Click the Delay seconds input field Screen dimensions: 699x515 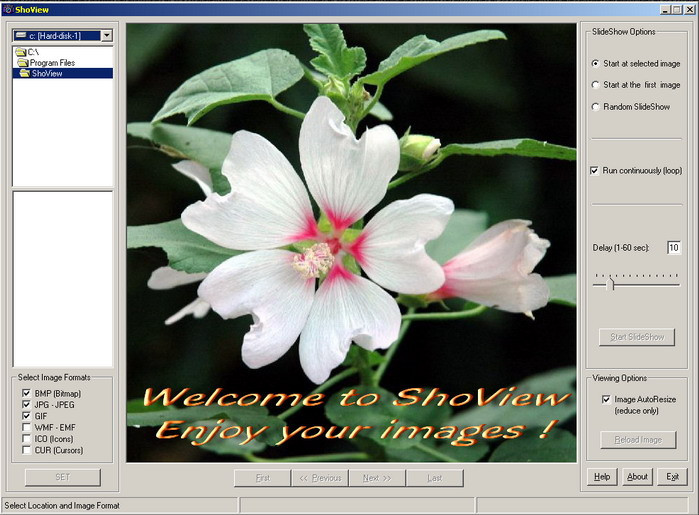point(674,247)
